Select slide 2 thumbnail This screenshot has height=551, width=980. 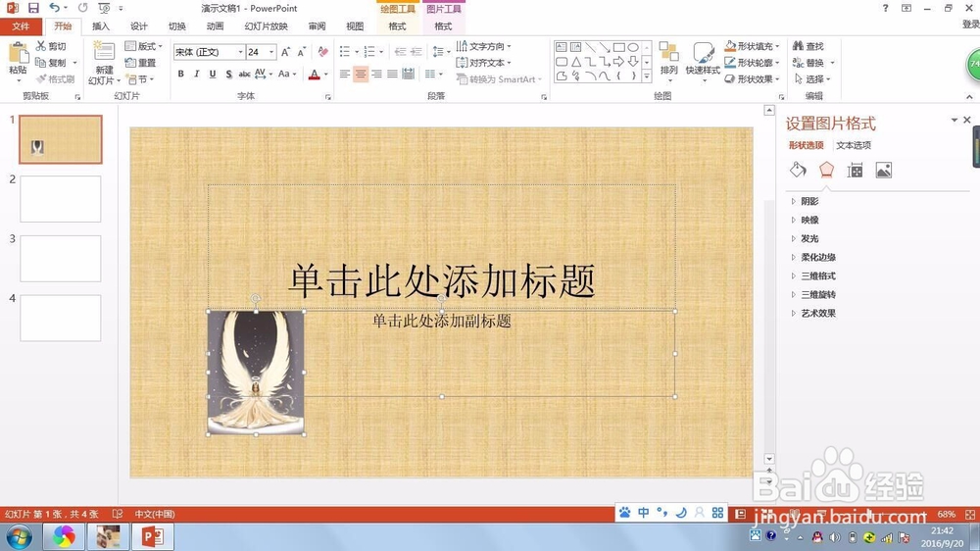[x=61, y=199]
